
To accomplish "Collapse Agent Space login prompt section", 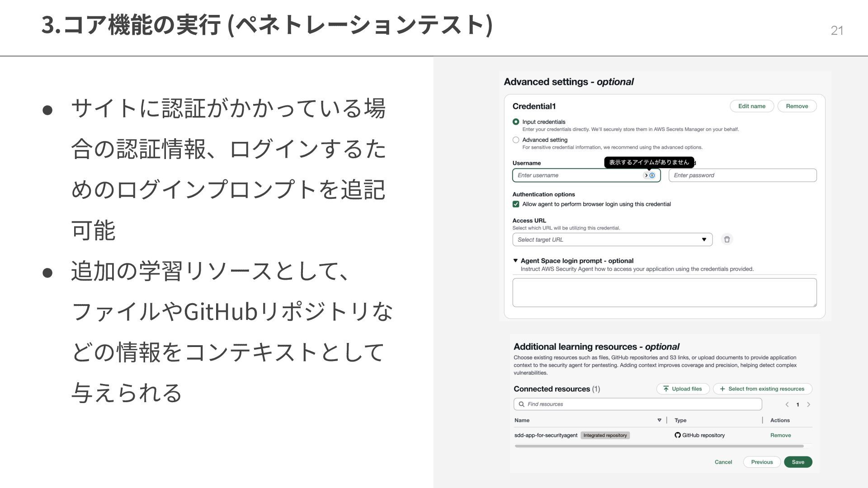I will [x=515, y=261].
